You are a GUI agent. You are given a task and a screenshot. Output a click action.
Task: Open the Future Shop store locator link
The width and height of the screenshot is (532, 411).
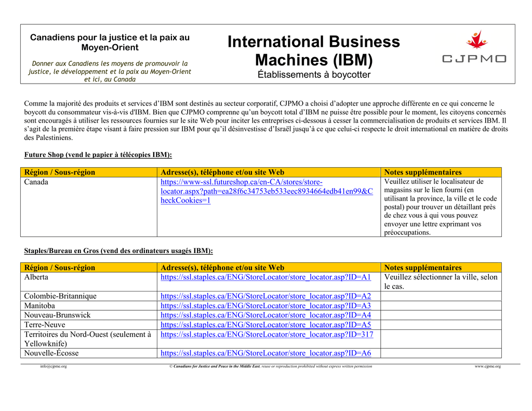click(x=267, y=191)
